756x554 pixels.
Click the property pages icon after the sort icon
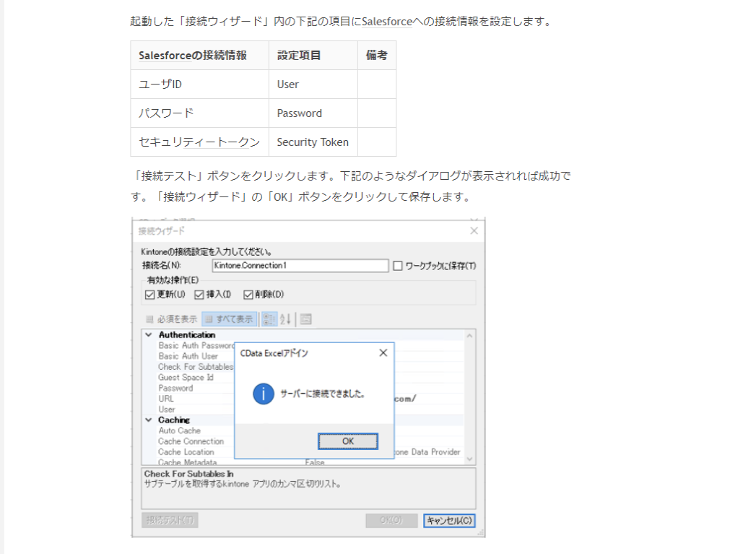[306, 319]
